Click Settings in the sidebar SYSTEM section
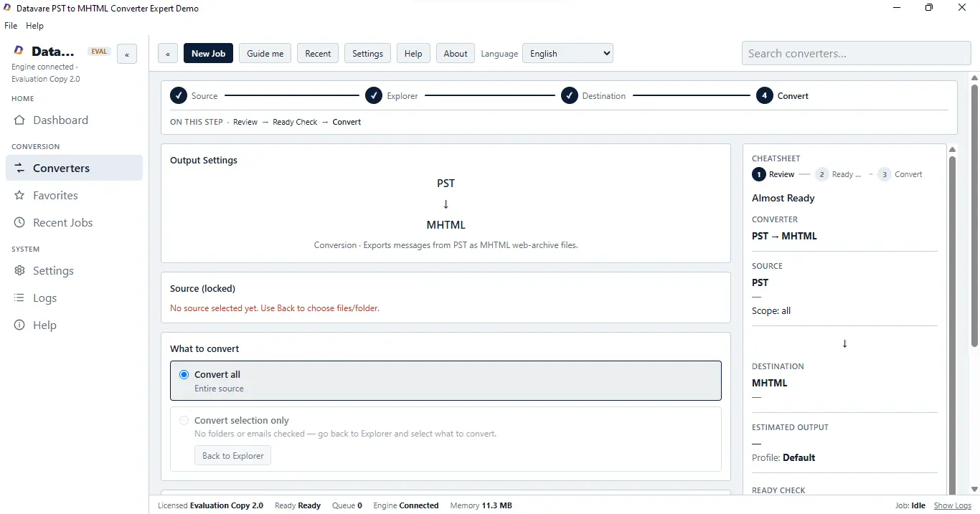The height and width of the screenshot is (514, 980). (74, 271)
